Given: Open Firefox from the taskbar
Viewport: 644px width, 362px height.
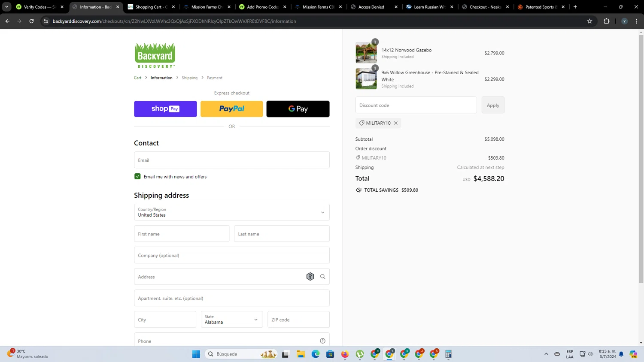Looking at the screenshot, I should pyautogui.click(x=345, y=354).
